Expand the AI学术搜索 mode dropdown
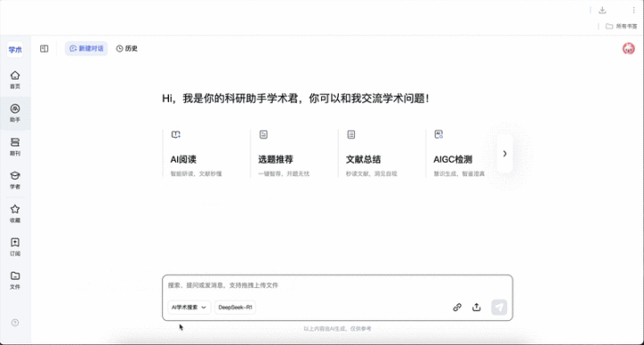Screen dimensions: 644x345 [189, 307]
